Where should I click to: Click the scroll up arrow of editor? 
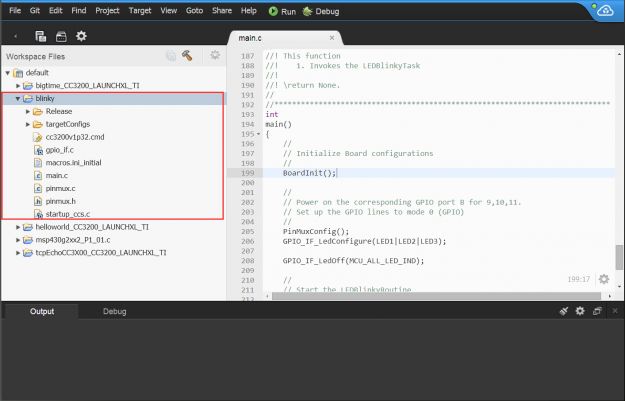pyautogui.click(x=619, y=54)
